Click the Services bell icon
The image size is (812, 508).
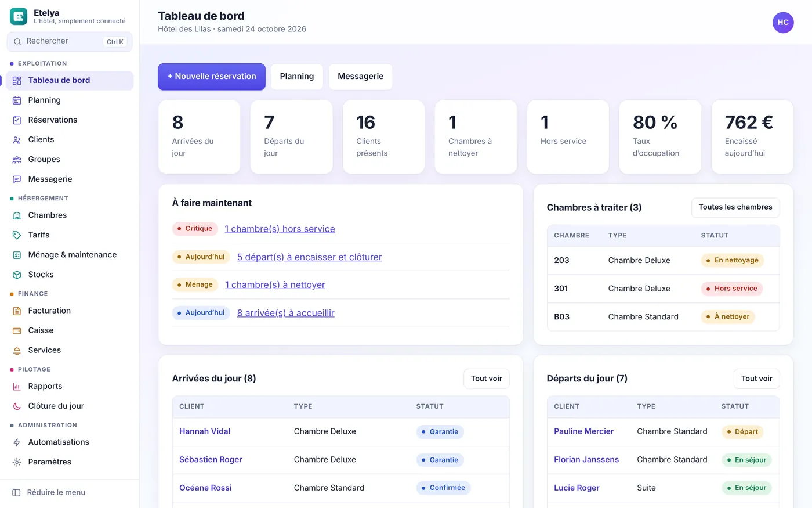[x=17, y=350]
